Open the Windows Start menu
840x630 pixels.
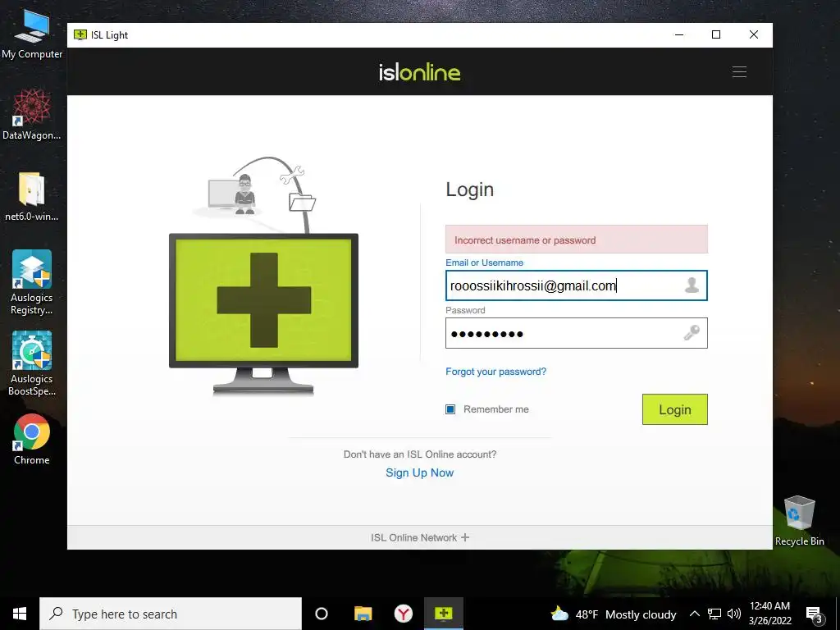click(20, 614)
